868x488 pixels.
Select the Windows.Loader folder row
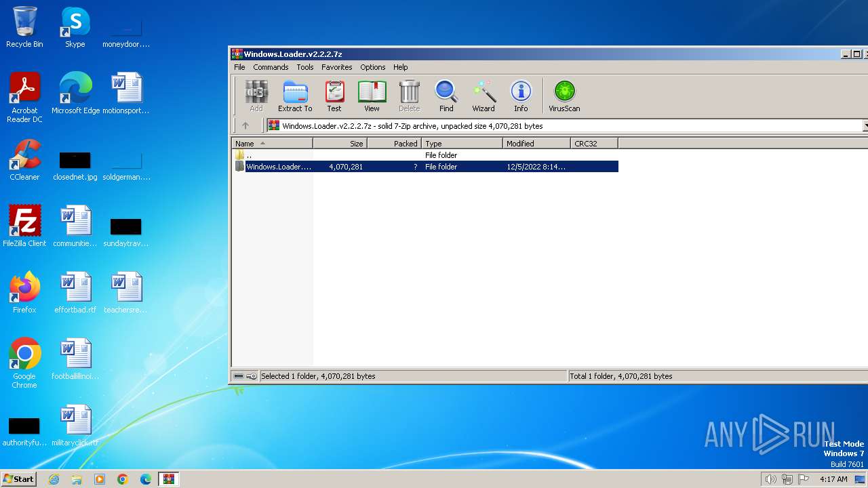[x=425, y=167]
